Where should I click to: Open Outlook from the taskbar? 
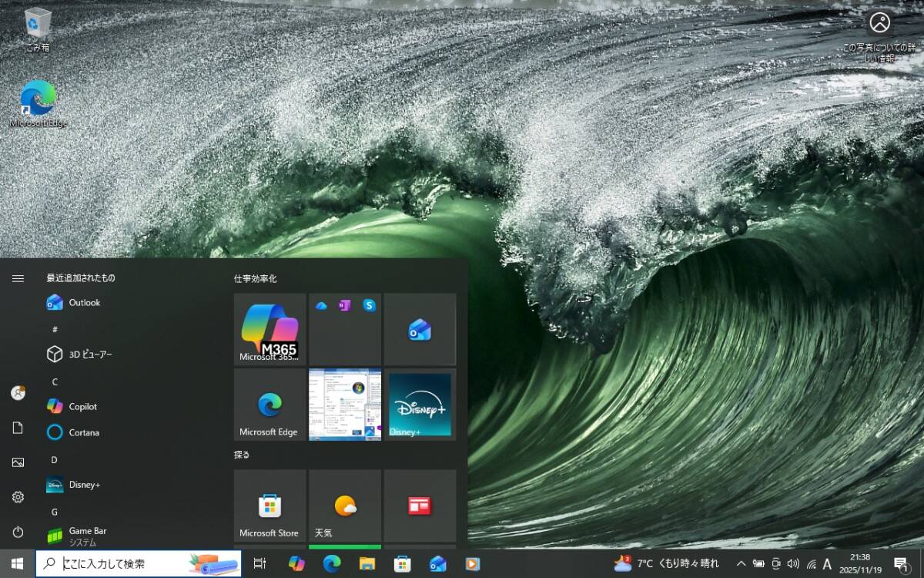point(438,563)
